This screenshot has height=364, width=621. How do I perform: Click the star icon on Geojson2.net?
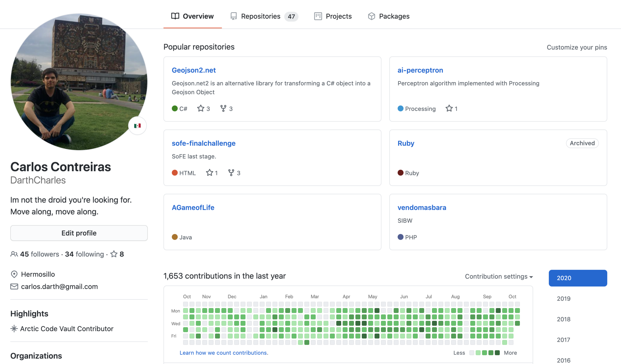click(200, 108)
